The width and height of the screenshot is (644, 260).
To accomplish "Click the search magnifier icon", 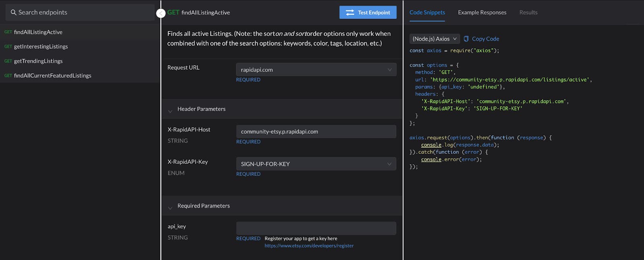I will click(13, 12).
